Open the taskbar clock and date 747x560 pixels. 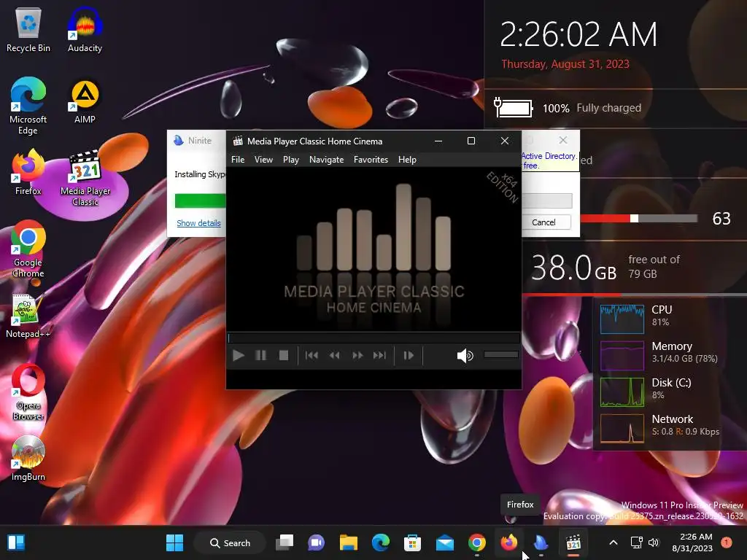(692, 542)
